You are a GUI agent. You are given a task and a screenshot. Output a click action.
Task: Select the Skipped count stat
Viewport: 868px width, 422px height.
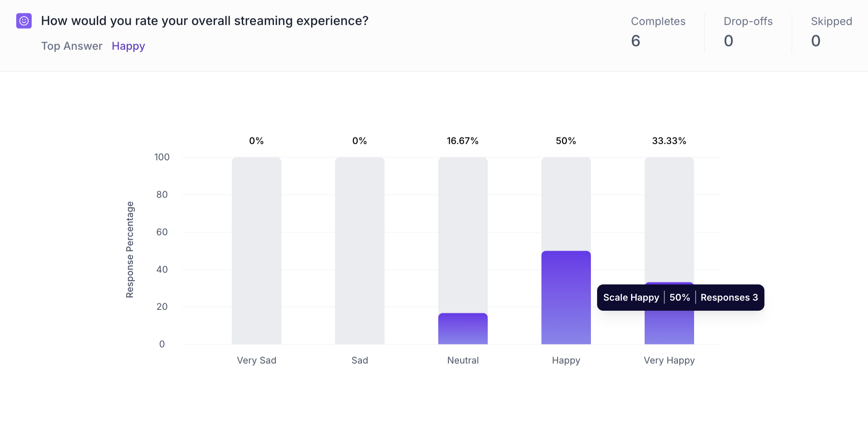815,41
